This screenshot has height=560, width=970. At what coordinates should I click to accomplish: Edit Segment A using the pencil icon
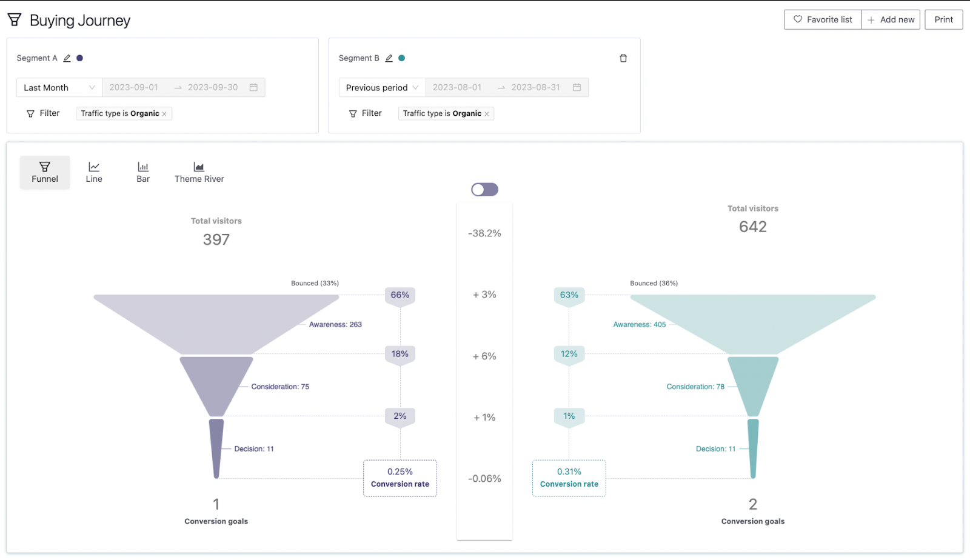click(67, 58)
